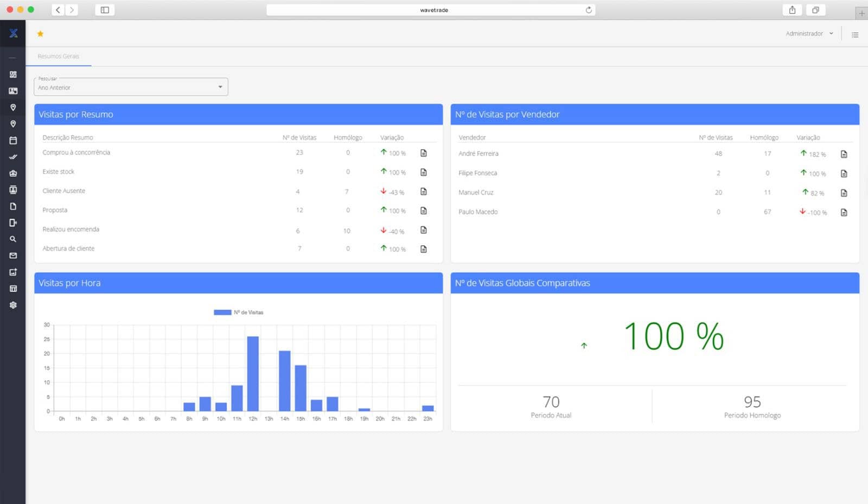Click the 15h bar in hourly chart

pyautogui.click(x=301, y=388)
